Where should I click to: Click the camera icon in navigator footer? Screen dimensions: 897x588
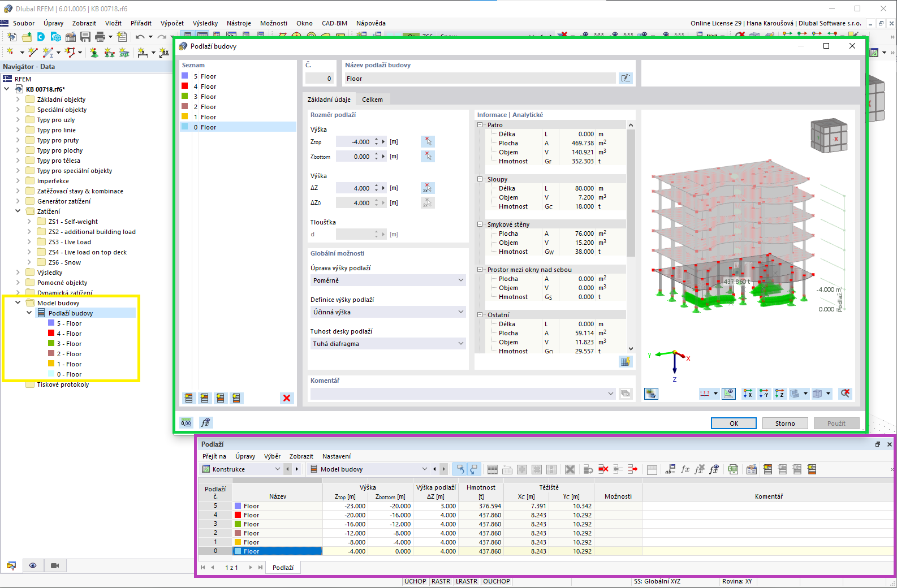point(55,565)
